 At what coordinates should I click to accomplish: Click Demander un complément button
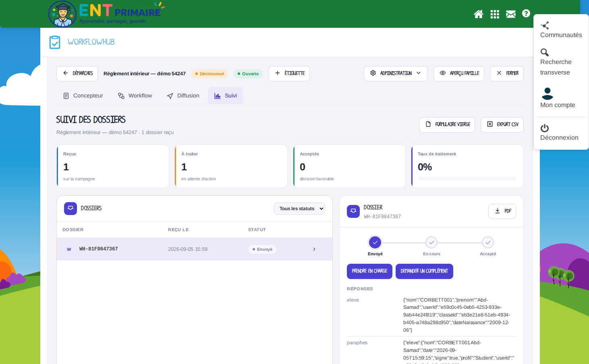(424, 271)
